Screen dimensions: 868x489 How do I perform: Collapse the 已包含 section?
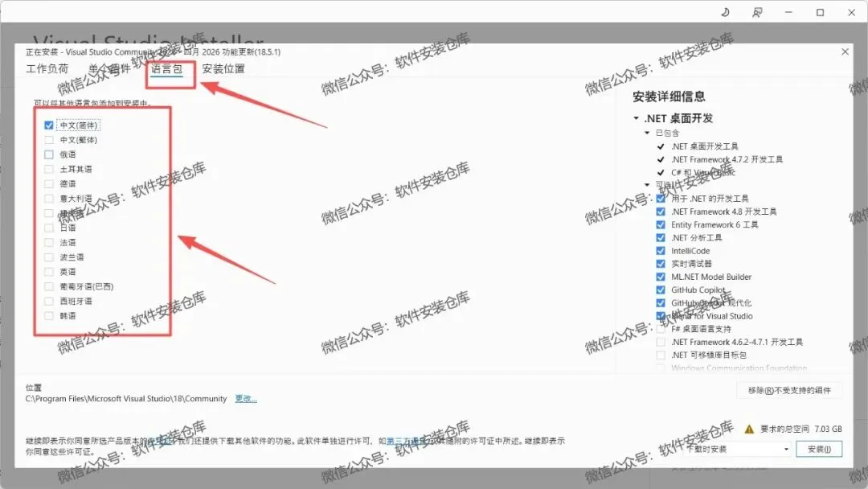coord(646,133)
